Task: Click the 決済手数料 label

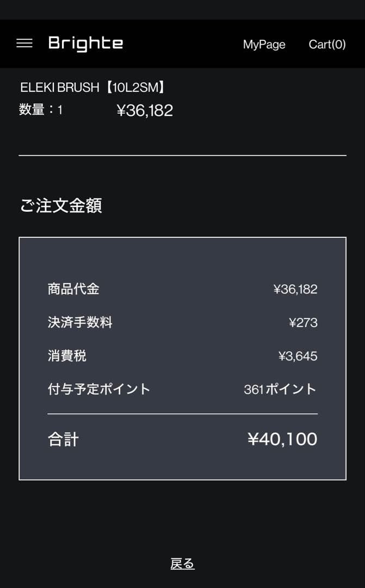Action: (x=80, y=322)
